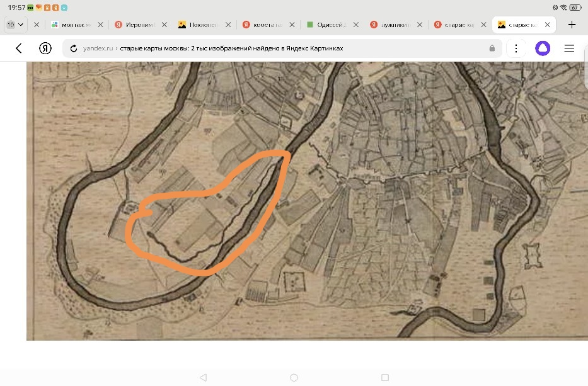Tap the Android recent apps square button
588x386 pixels.
point(384,377)
